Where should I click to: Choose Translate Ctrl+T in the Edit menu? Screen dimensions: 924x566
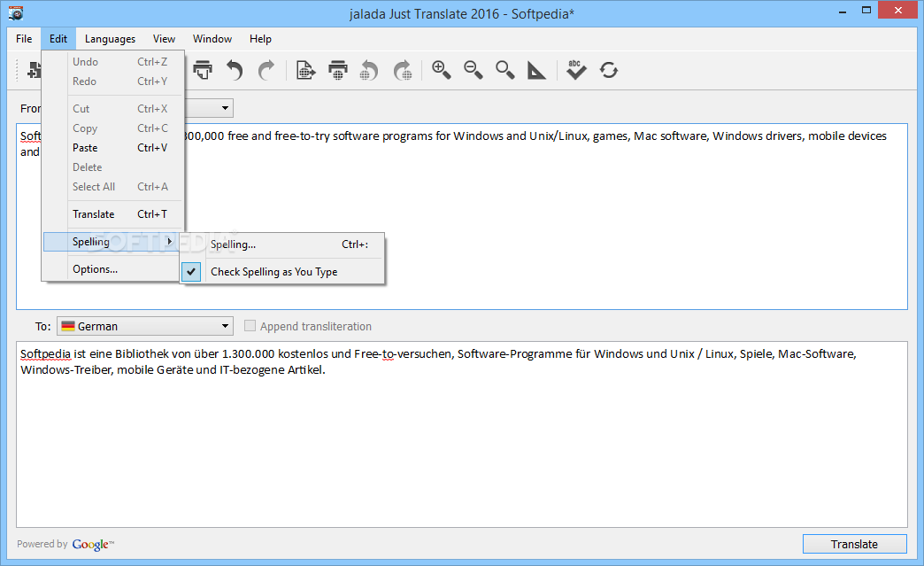pos(114,214)
